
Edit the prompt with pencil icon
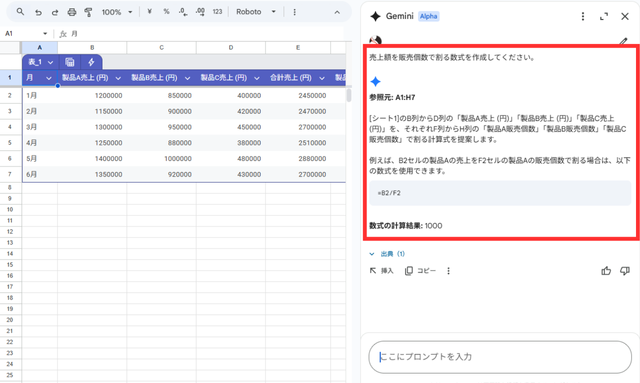tap(623, 41)
